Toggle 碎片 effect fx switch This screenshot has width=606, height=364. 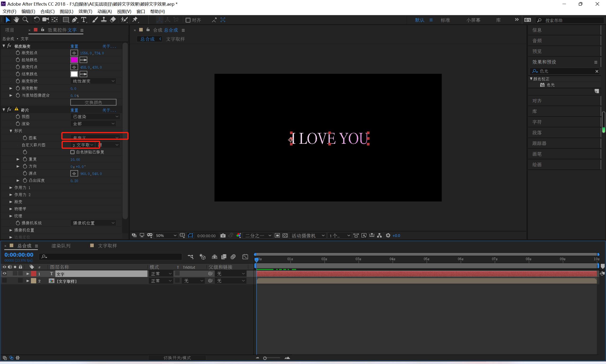pyautogui.click(x=9, y=110)
